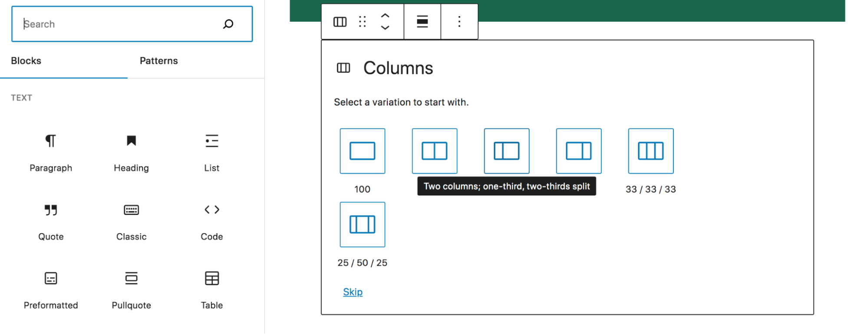Click the block search field
The width and height of the screenshot is (868, 334).
point(122,24)
